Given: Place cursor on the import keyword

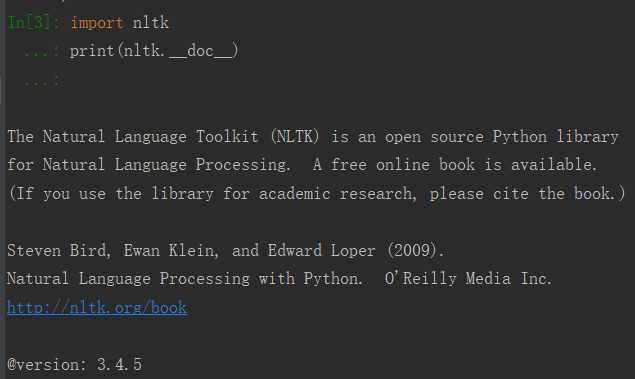Looking at the screenshot, I should pos(97,23).
